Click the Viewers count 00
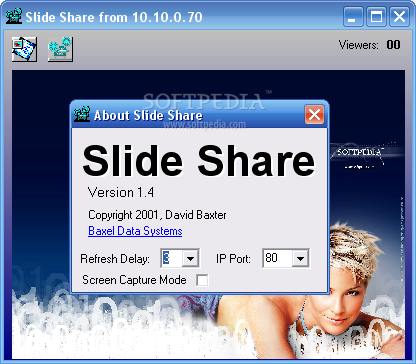Screen dimensions: 416x364 393,45
